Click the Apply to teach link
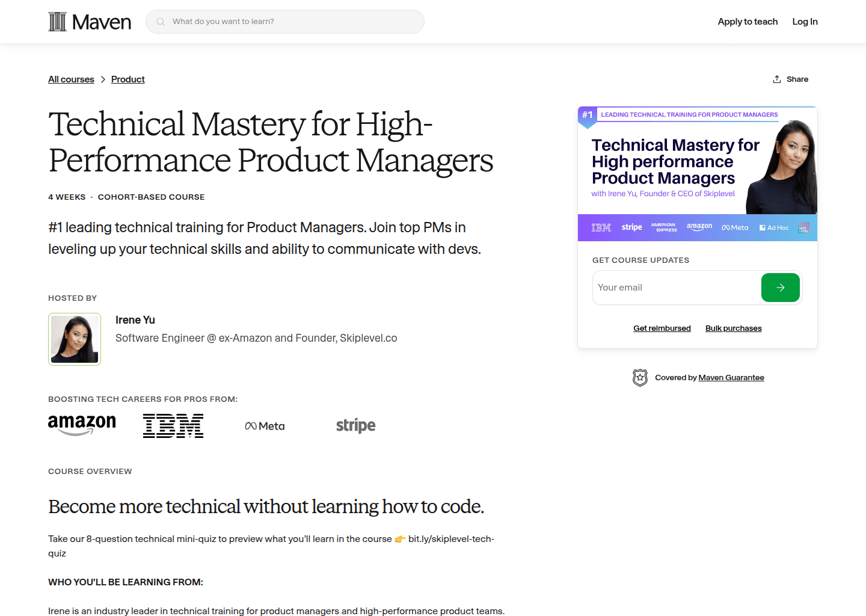 (x=748, y=21)
